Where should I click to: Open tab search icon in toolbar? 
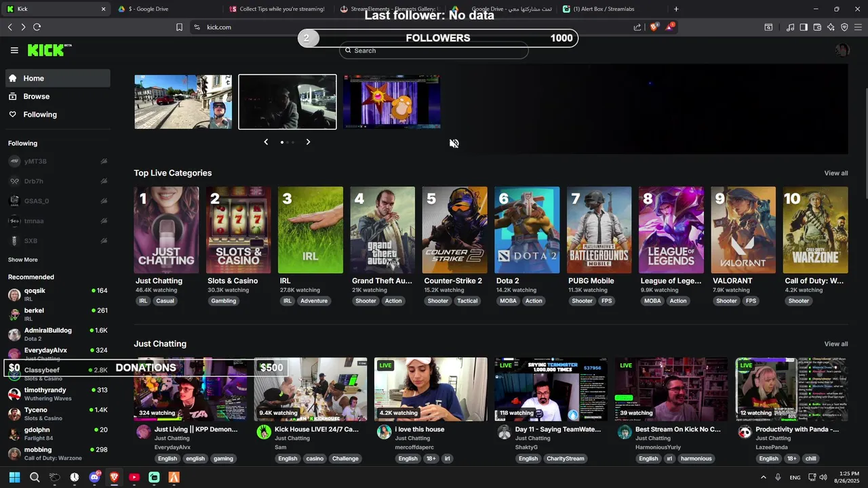[x=768, y=27]
